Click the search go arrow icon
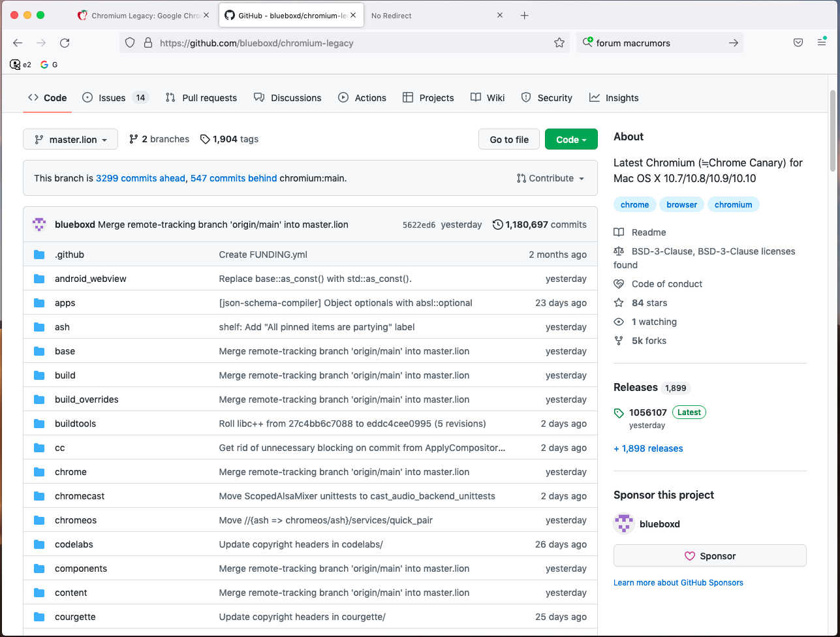 point(734,43)
